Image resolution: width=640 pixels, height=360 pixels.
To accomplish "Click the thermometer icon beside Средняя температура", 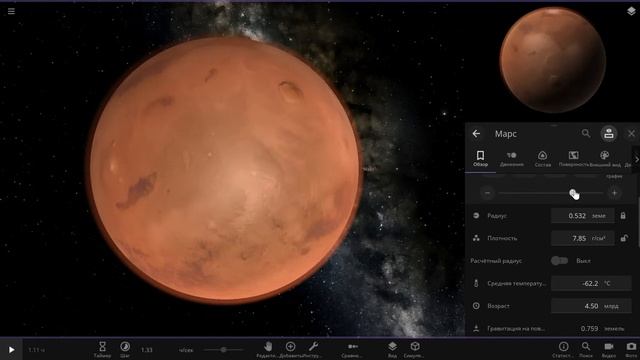I will click(x=476, y=283).
